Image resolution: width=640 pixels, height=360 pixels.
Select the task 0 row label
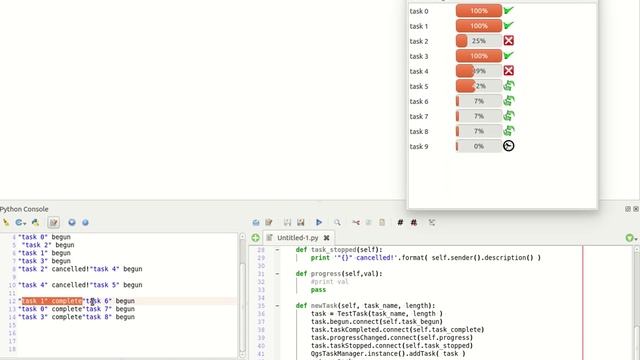click(419, 11)
